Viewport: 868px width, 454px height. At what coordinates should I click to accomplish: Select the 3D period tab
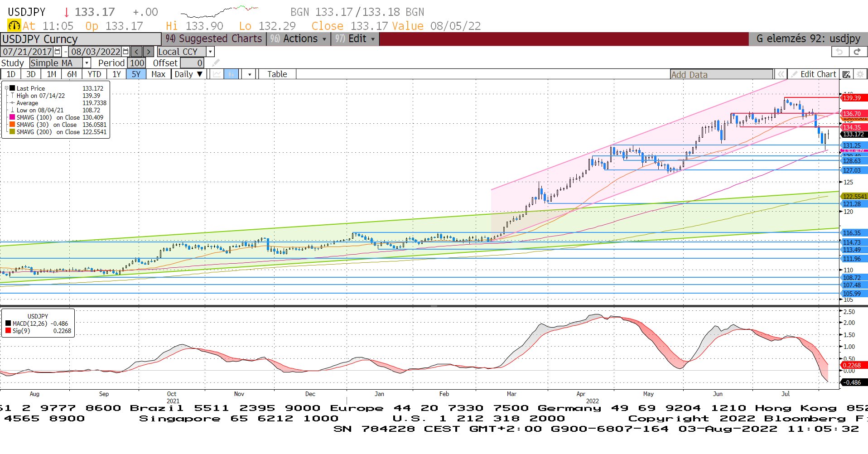(31, 74)
